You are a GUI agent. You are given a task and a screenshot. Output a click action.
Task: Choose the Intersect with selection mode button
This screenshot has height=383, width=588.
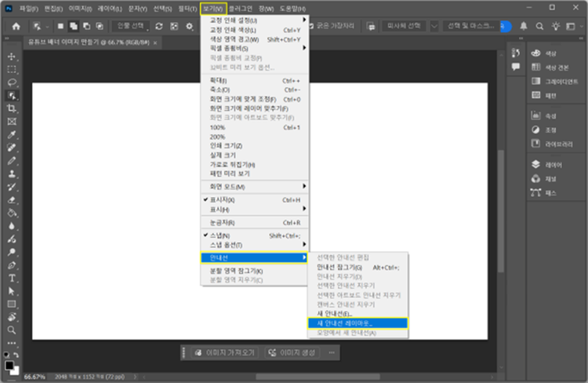pyautogui.click(x=100, y=26)
